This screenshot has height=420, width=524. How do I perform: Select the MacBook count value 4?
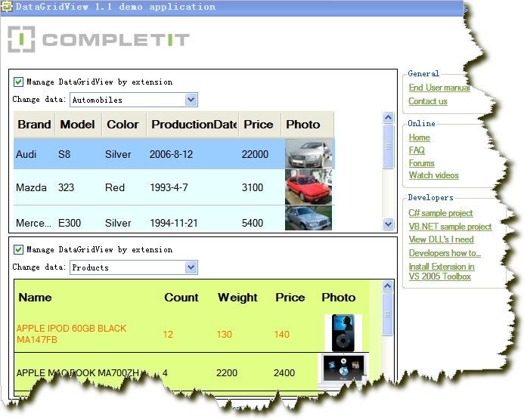pos(165,372)
